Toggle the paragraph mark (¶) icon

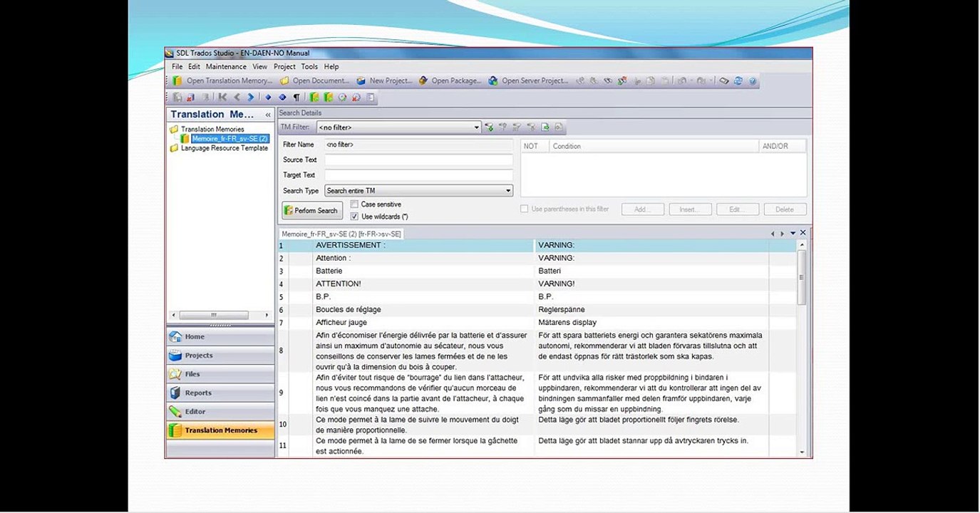coord(296,98)
